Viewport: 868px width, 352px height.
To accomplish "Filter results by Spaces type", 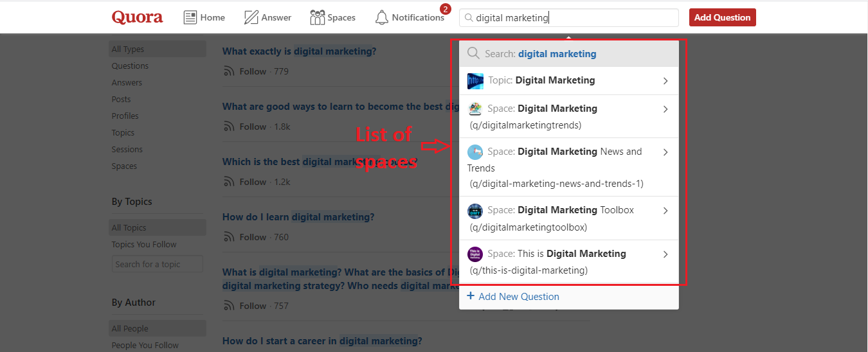I will pyautogui.click(x=124, y=166).
